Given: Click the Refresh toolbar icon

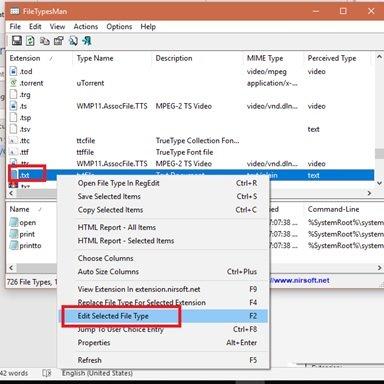Looking at the screenshot, I should 30,41.
